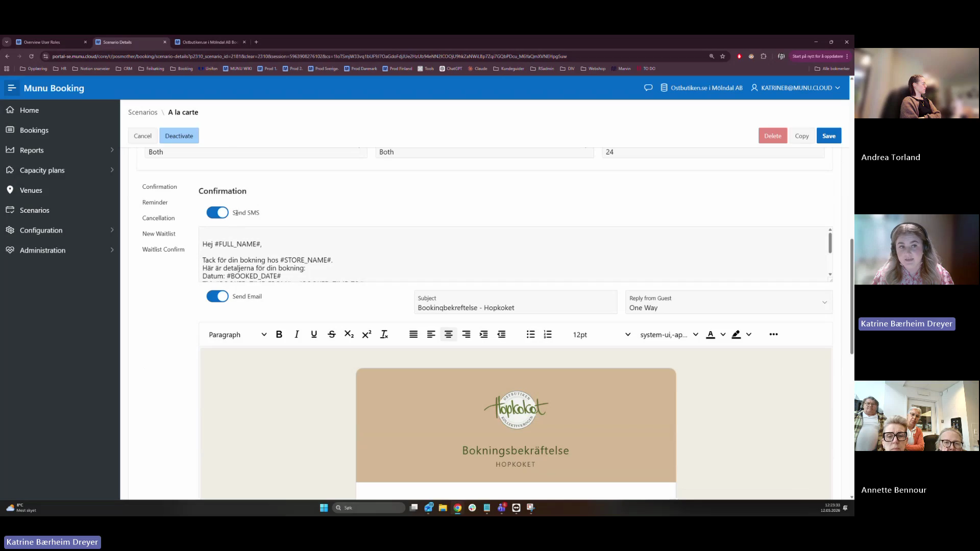Open the Ostbutiken.se i Mölndal AB store selector
This screenshot has width=980, height=551.
pyautogui.click(x=702, y=88)
